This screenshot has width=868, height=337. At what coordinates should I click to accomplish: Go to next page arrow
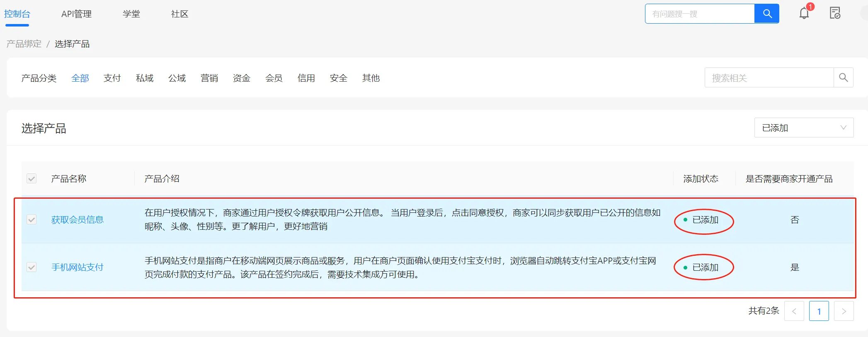pos(844,311)
